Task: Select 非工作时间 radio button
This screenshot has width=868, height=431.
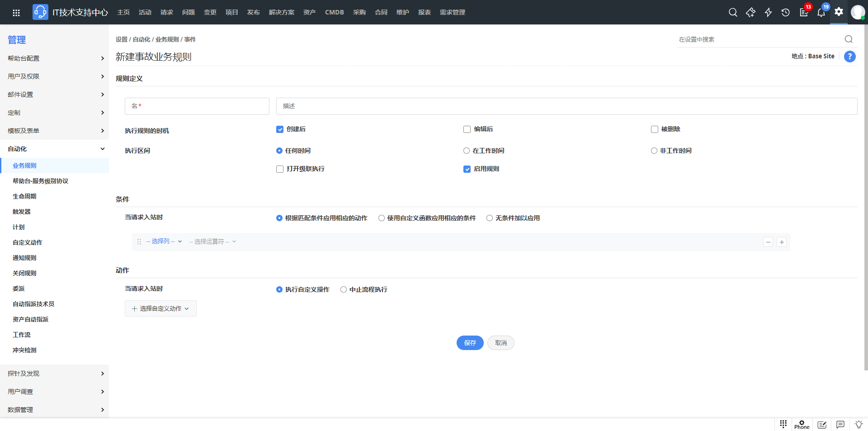Action: [x=654, y=151]
